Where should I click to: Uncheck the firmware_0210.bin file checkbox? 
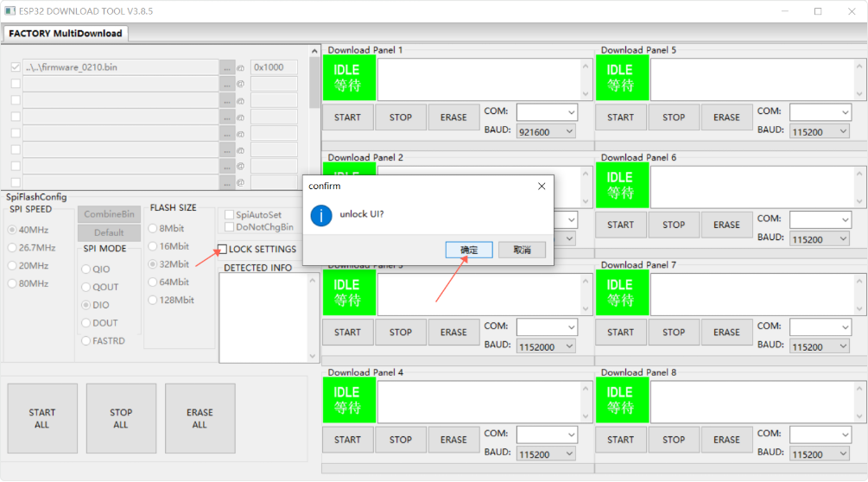coord(16,67)
